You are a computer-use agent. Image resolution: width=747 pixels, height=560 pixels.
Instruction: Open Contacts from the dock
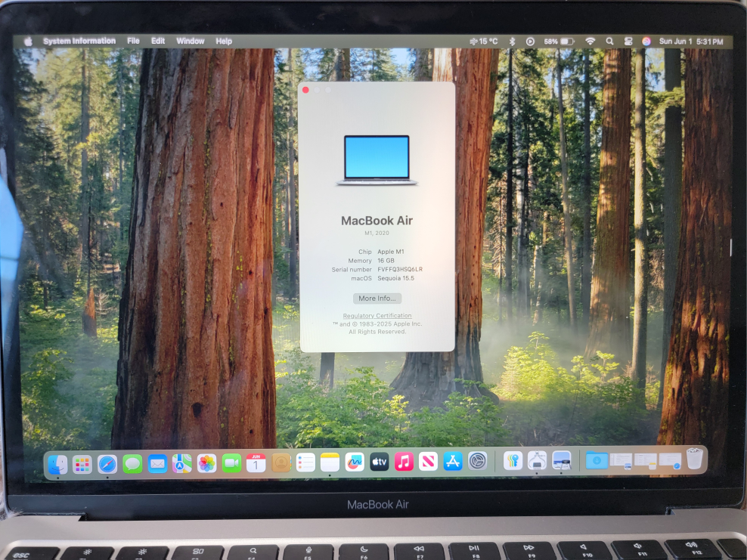coord(281,463)
